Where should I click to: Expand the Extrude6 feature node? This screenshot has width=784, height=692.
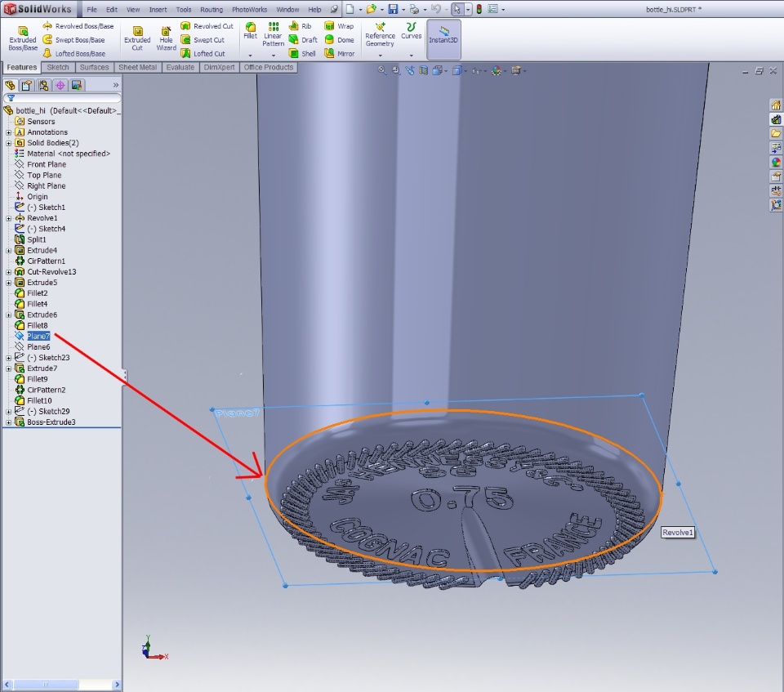[8, 315]
